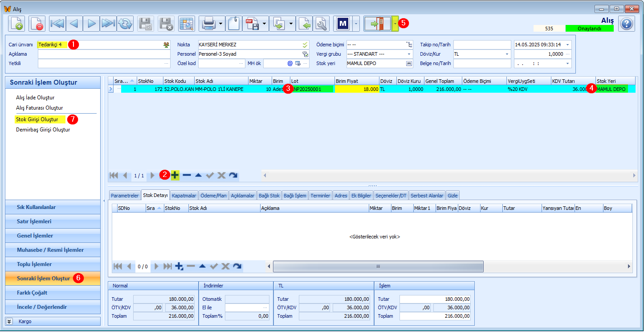Image resolution: width=644 pixels, height=332 pixels.
Task: Click the Açıklama input field
Action: pyautogui.click(x=104, y=54)
